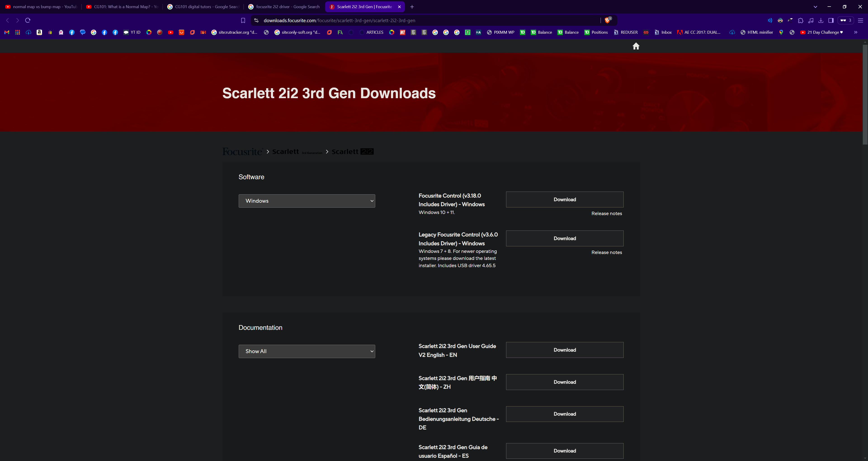868x461 pixels.
Task: Open the Windows operating system dropdown
Action: tap(307, 201)
